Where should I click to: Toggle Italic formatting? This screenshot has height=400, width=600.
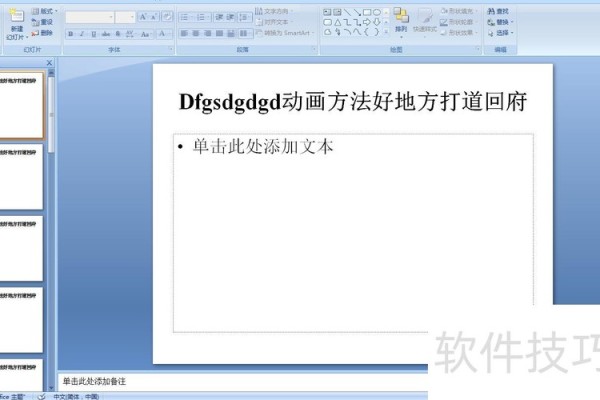click(82, 34)
